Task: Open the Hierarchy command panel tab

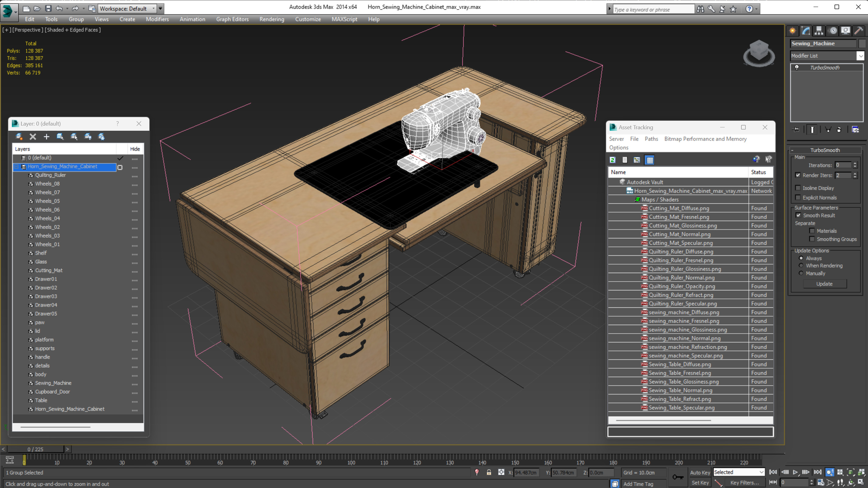Action: 819,31
